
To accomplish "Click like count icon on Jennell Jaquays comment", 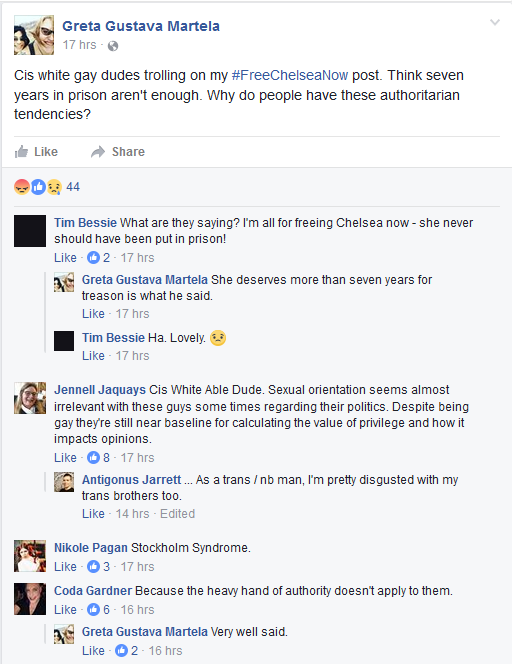I will coord(93,457).
